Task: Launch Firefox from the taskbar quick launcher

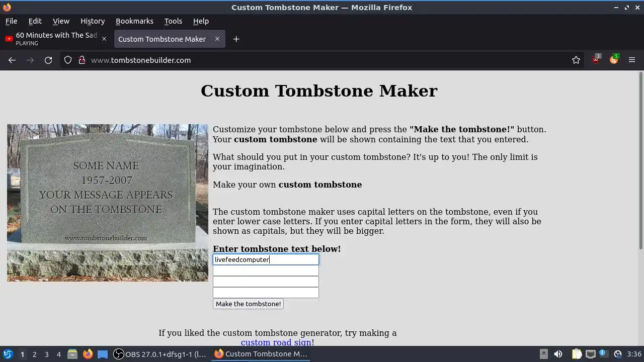Action: (88, 354)
